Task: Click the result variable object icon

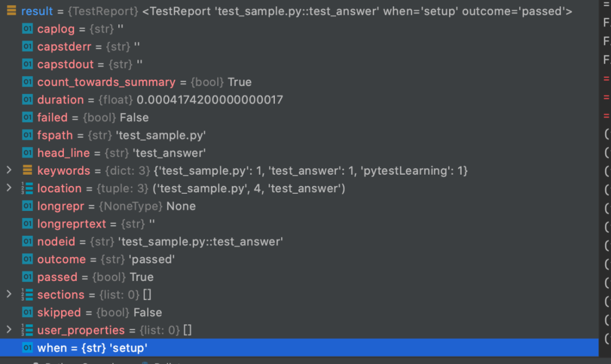Action: [x=11, y=11]
